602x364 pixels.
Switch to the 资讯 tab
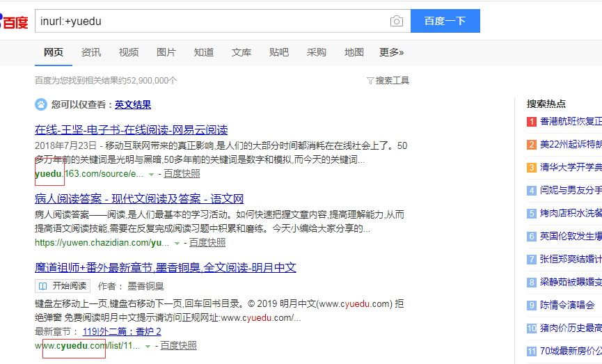click(91, 52)
